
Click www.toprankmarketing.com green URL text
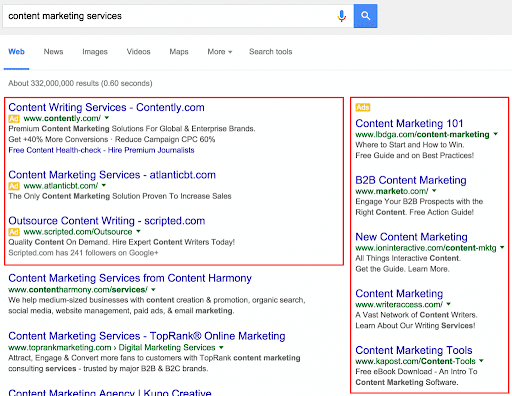coord(60,348)
